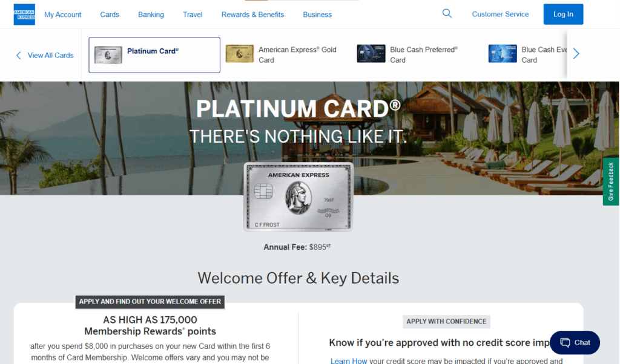Screen dimensions: 620x364
Task: Expand the Banking menu
Action: click(151, 15)
